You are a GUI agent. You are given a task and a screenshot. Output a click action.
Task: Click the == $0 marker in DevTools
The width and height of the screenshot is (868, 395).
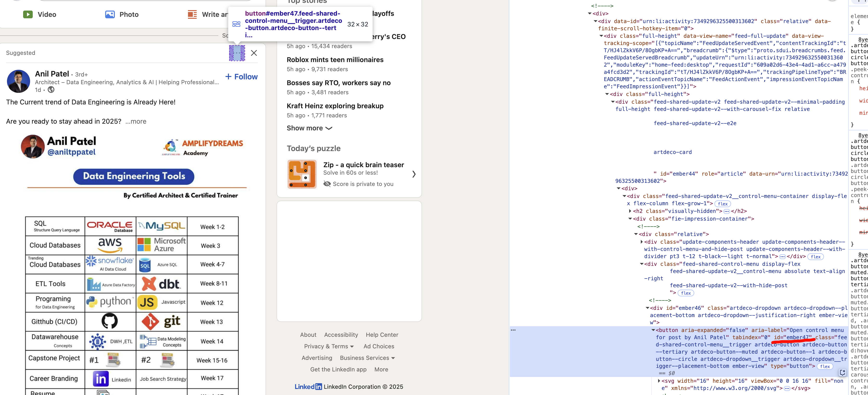pyautogui.click(x=667, y=373)
